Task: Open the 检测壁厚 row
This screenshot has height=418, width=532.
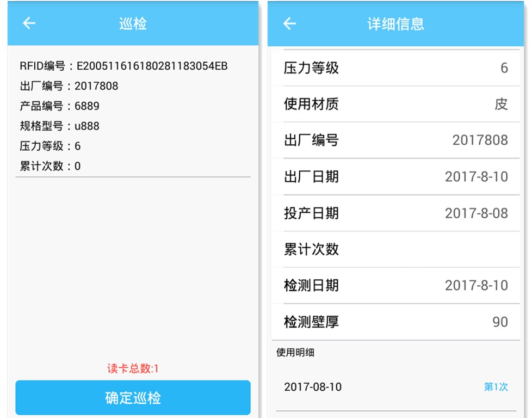Action: 395,322
